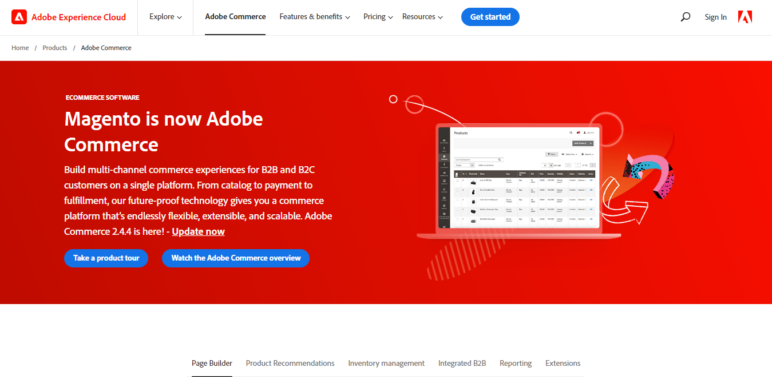Click the Adobe Experience Cloud text
The image size is (772, 377).
tap(79, 17)
